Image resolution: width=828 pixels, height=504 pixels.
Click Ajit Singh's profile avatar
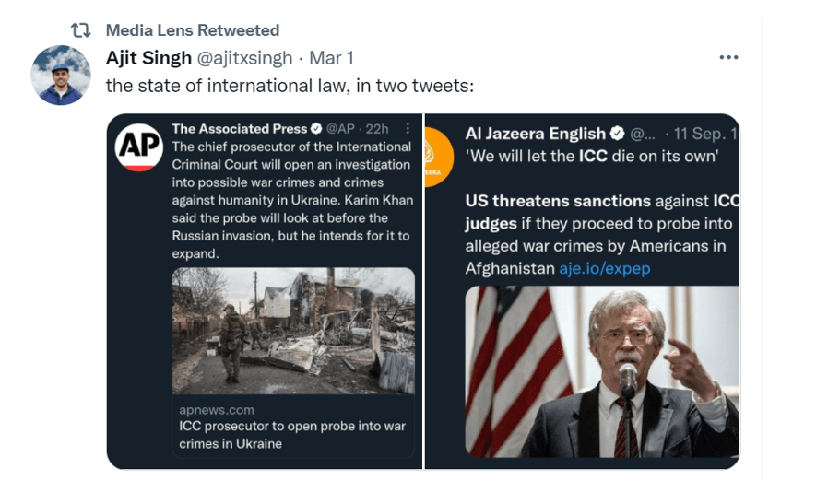(x=60, y=74)
